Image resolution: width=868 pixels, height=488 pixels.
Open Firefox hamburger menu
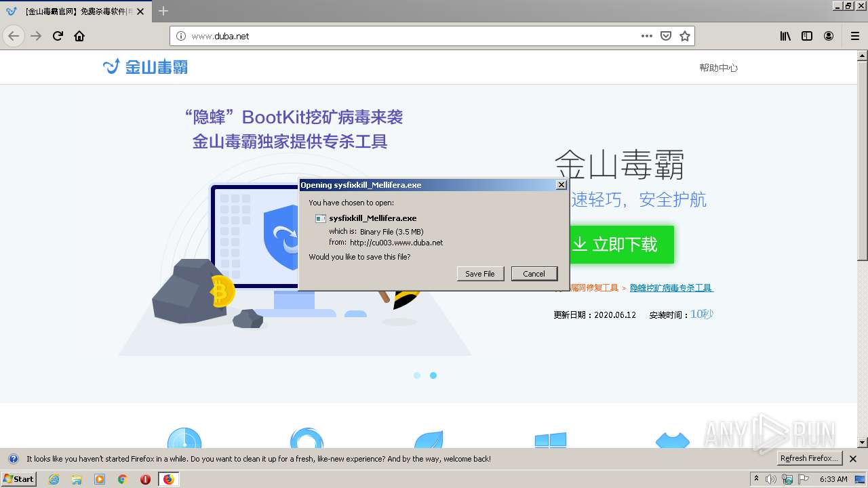[854, 36]
